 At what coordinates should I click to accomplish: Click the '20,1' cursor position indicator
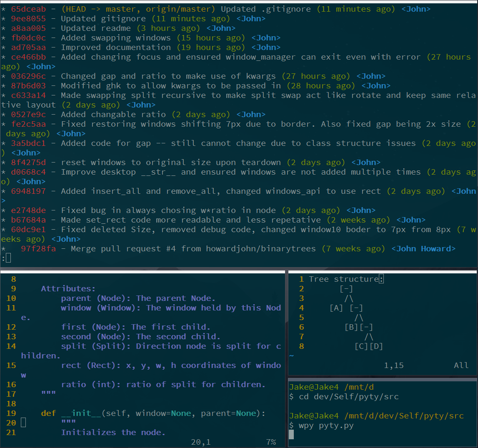click(200, 442)
